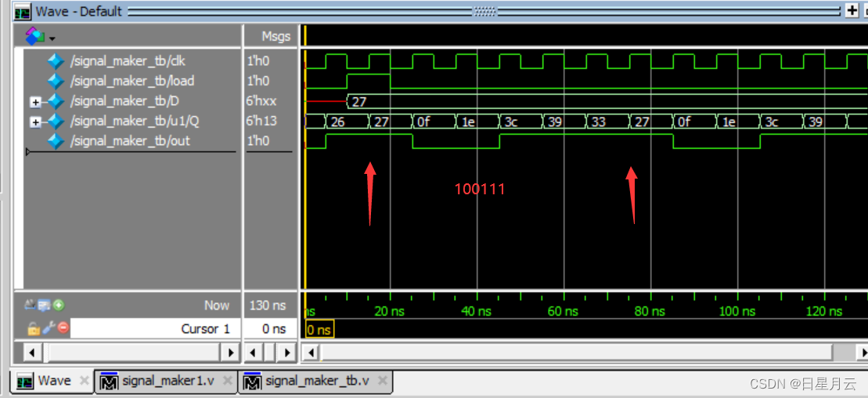Click the delete cursor red minus icon
Screen dimensions: 868x398
63,328
